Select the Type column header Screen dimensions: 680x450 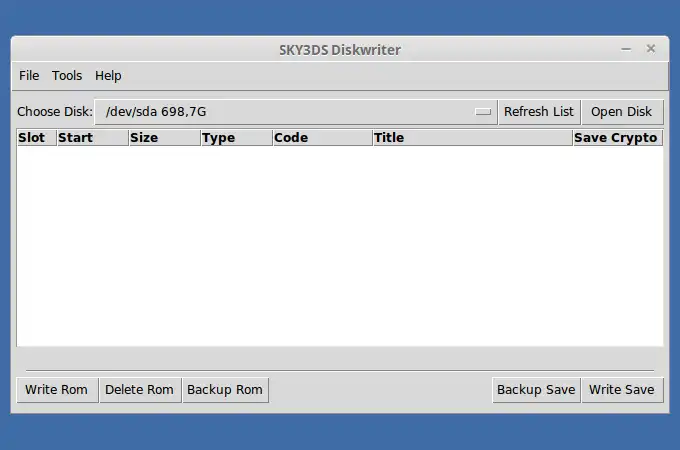point(236,137)
